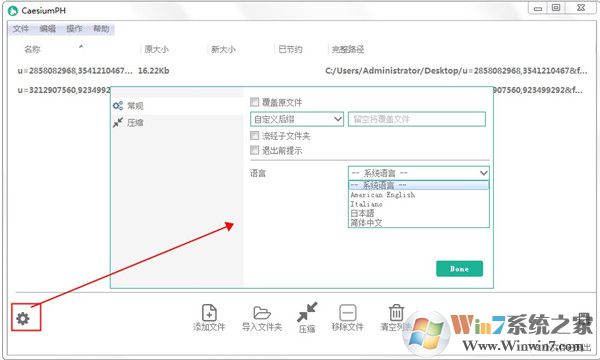Choose 简体中文 in the language list
Screen dimensions: 600x360
coord(419,222)
